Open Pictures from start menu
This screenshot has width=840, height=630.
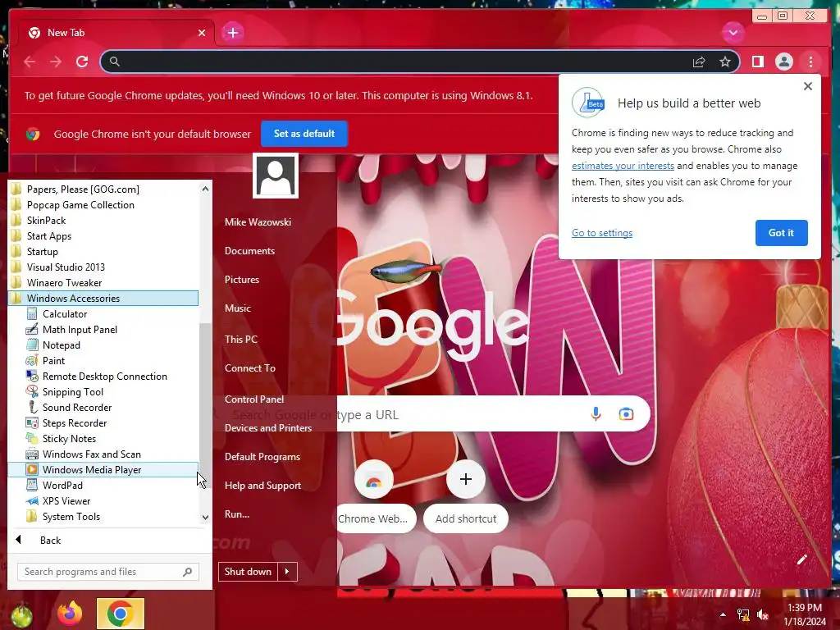[x=242, y=280]
